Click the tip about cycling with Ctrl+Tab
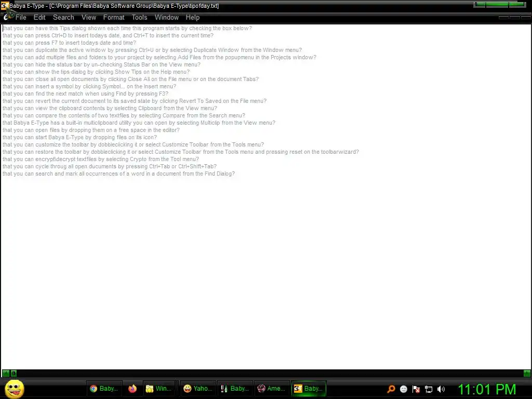 click(110, 166)
